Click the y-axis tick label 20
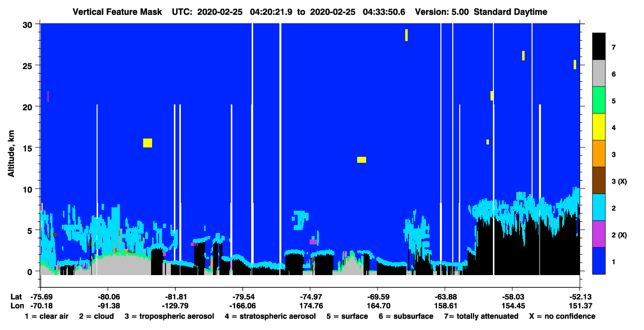Viewport: 644px width, 330px height. 29,106
